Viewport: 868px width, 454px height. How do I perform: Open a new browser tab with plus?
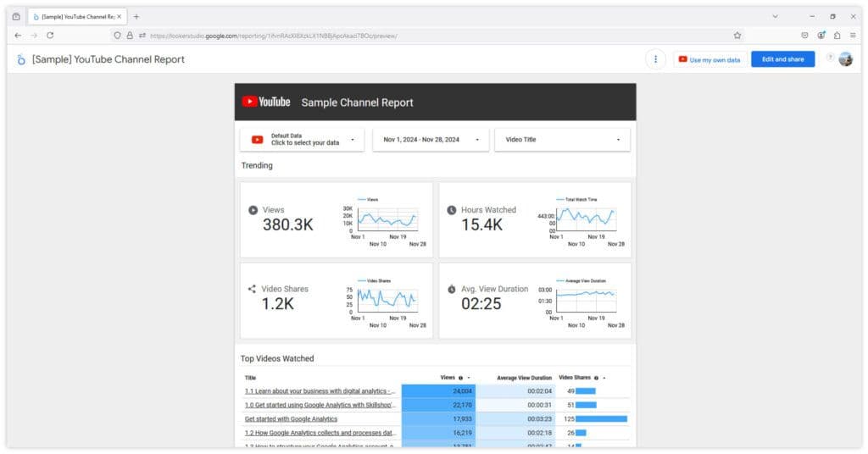(x=136, y=17)
